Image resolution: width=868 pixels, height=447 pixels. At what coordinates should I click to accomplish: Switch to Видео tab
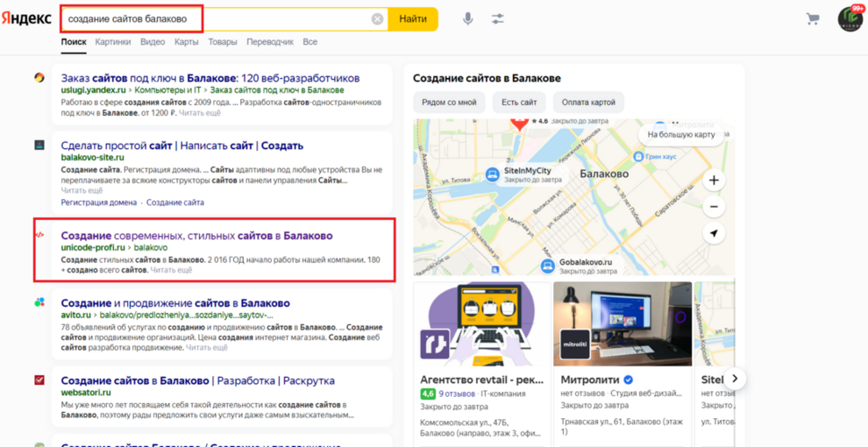[153, 42]
